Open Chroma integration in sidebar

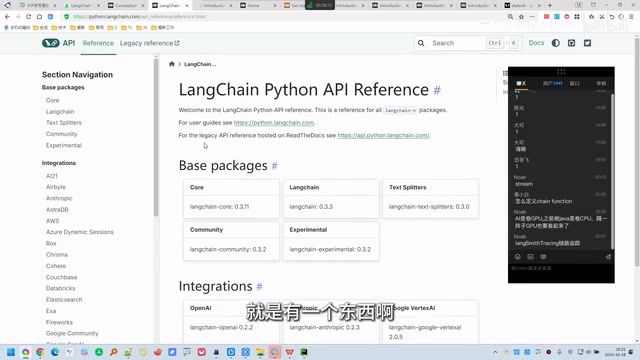point(56,255)
